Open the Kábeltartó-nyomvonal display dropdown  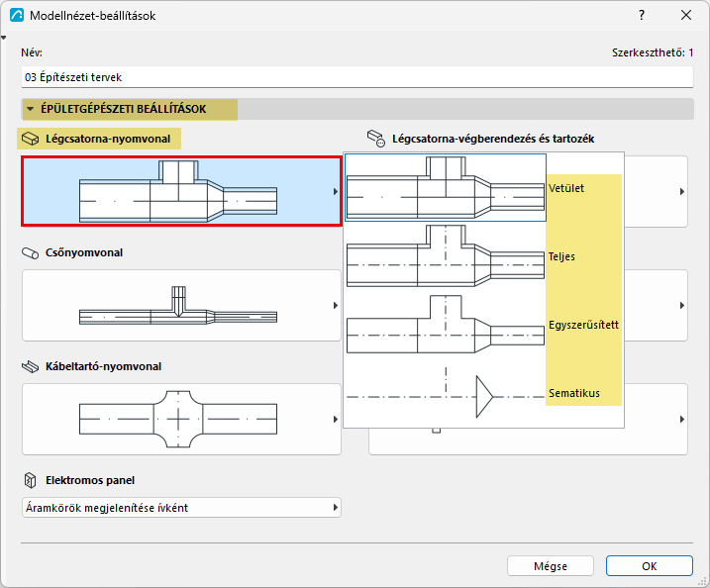point(181,419)
